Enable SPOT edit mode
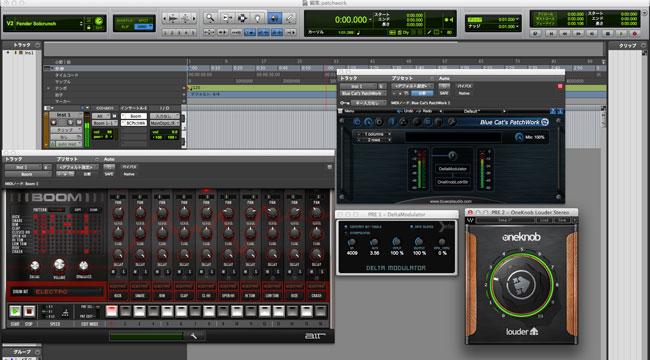The height and width of the screenshot is (360, 650). click(143, 20)
